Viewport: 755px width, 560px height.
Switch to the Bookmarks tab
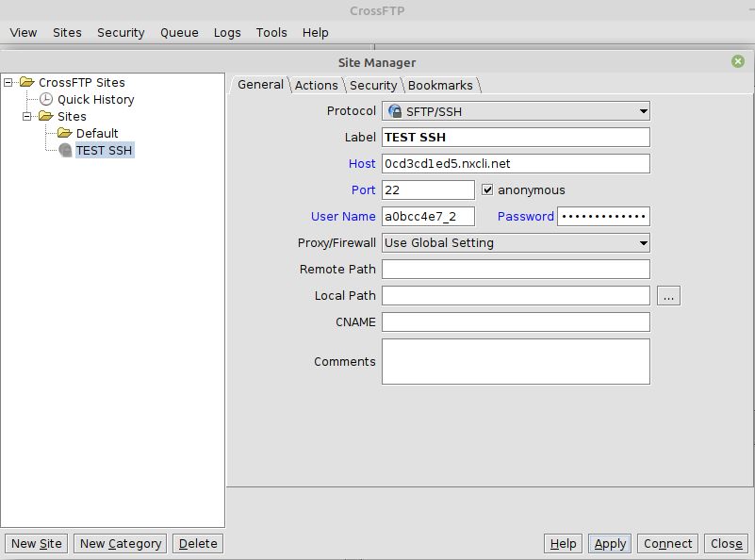[x=440, y=85]
